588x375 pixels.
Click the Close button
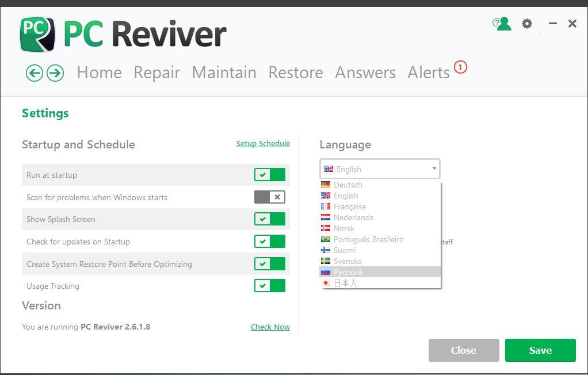(464, 350)
